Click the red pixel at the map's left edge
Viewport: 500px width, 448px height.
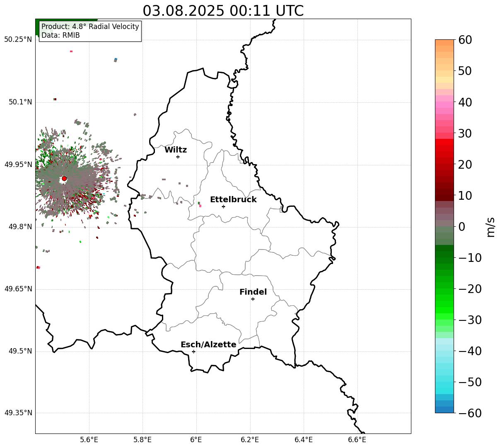(38, 267)
